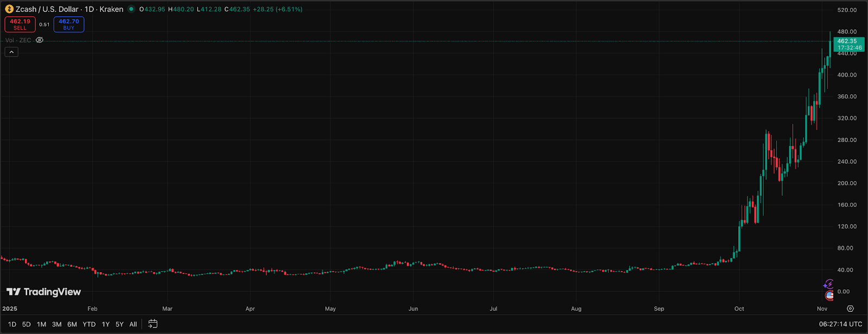This screenshot has width=868, height=334.
Task: Click the purple lightning event icon
Action: coord(828,284)
